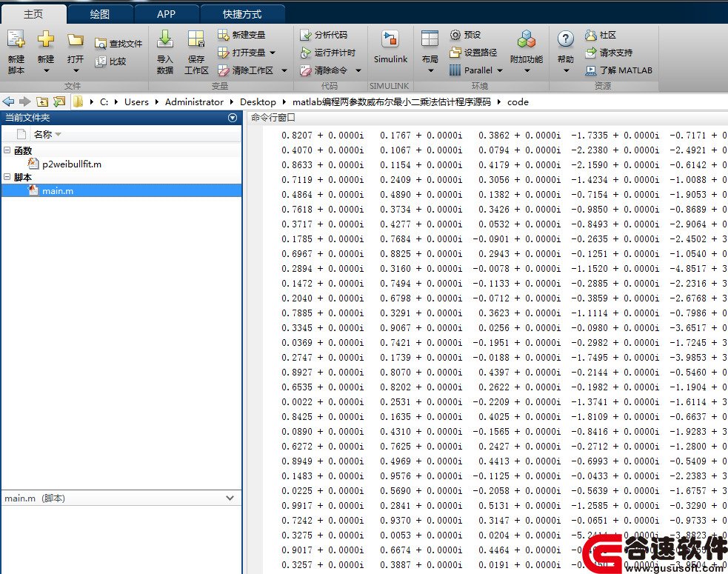Click the Administrator segment in address bar

coord(194,101)
